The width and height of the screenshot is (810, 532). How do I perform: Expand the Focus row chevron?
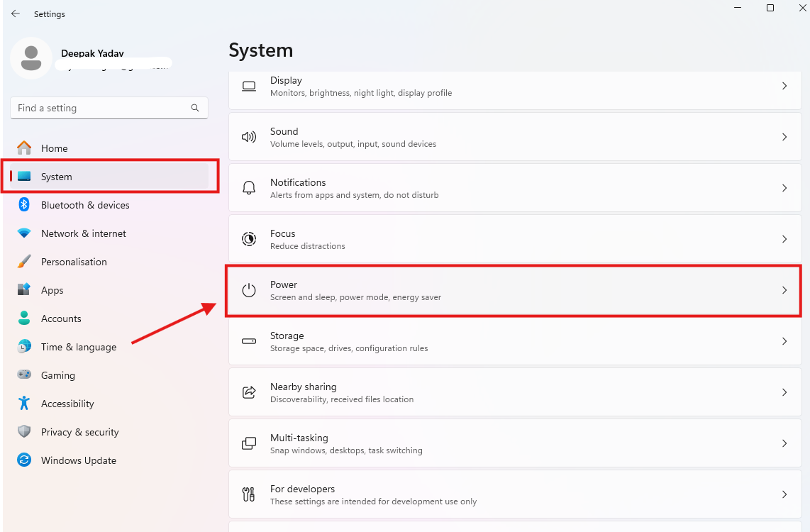(x=784, y=239)
